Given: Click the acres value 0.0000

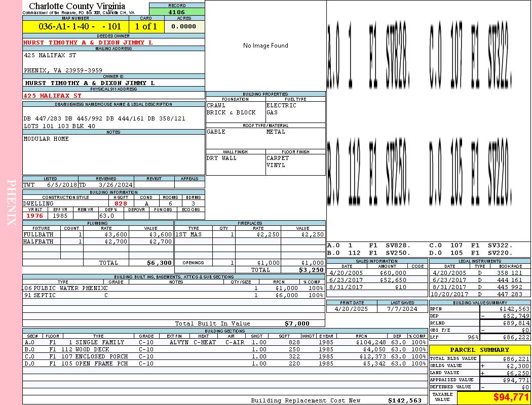Looking at the screenshot, I should click(x=183, y=26).
